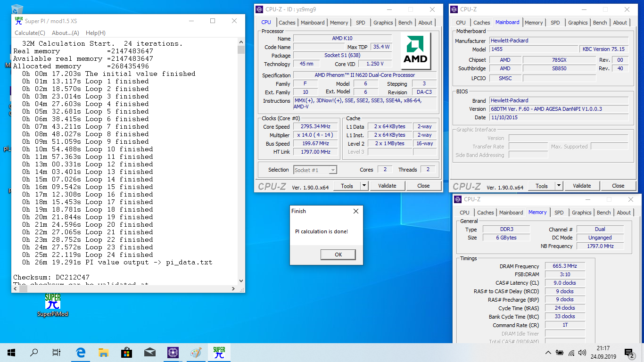This screenshot has height=362, width=644.
Task: Click the AMD logo in CPU-Z
Action: (415, 51)
